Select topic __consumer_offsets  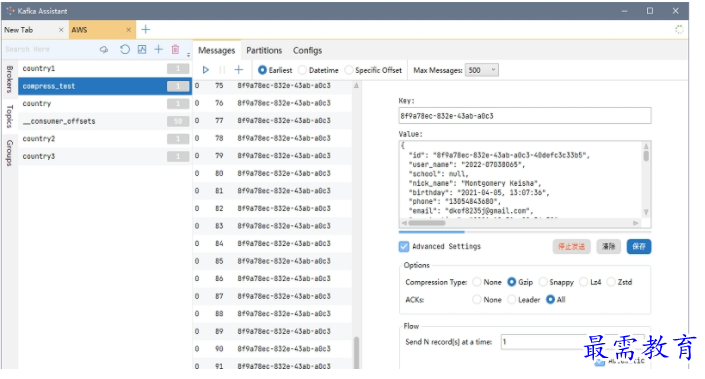click(x=105, y=121)
